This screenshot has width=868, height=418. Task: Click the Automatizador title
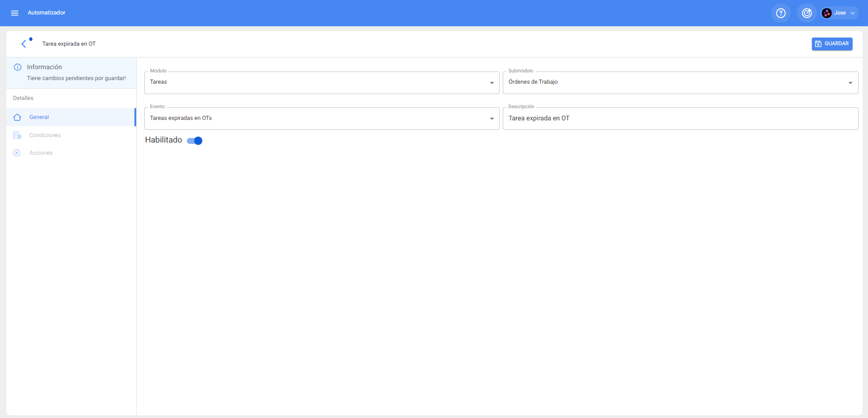point(47,13)
